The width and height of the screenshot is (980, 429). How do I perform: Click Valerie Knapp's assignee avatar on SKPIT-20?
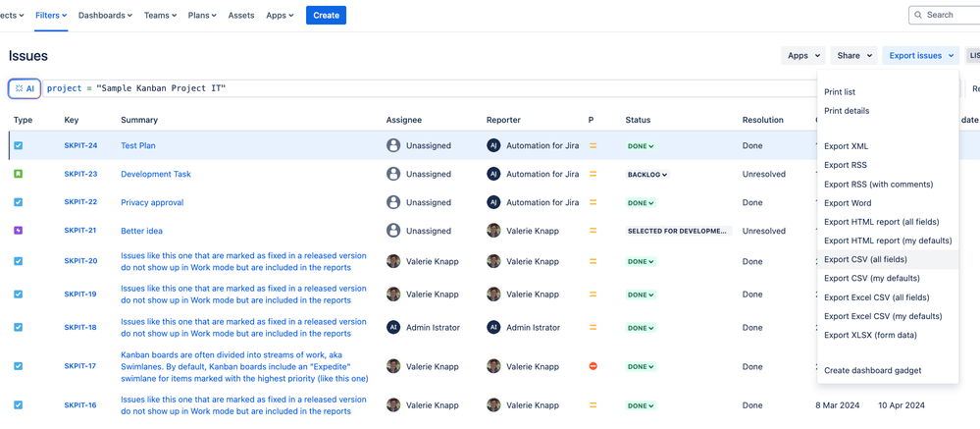pos(393,262)
